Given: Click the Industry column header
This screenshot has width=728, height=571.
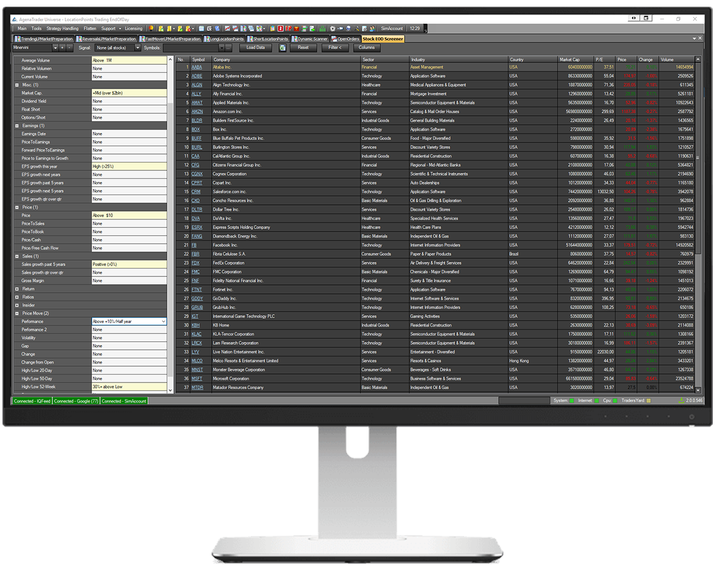Looking at the screenshot, I should 459,59.
